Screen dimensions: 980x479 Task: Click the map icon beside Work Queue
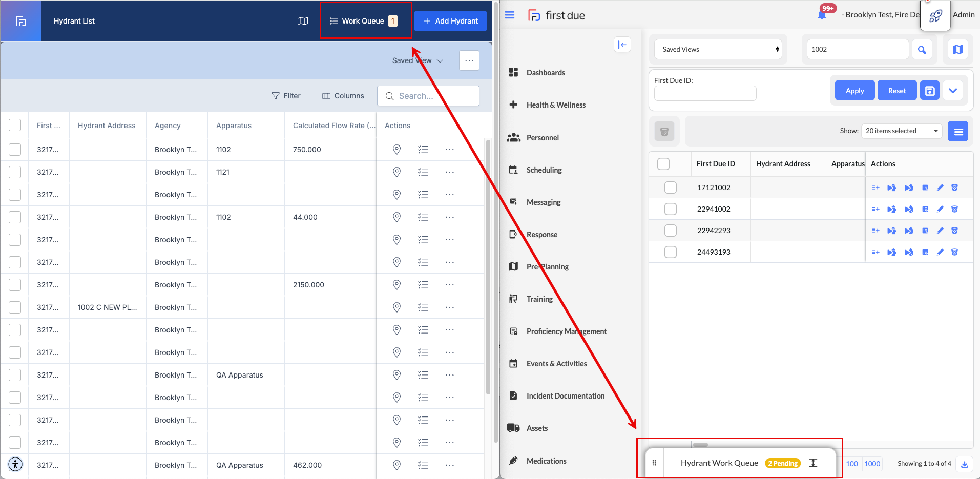coord(303,21)
